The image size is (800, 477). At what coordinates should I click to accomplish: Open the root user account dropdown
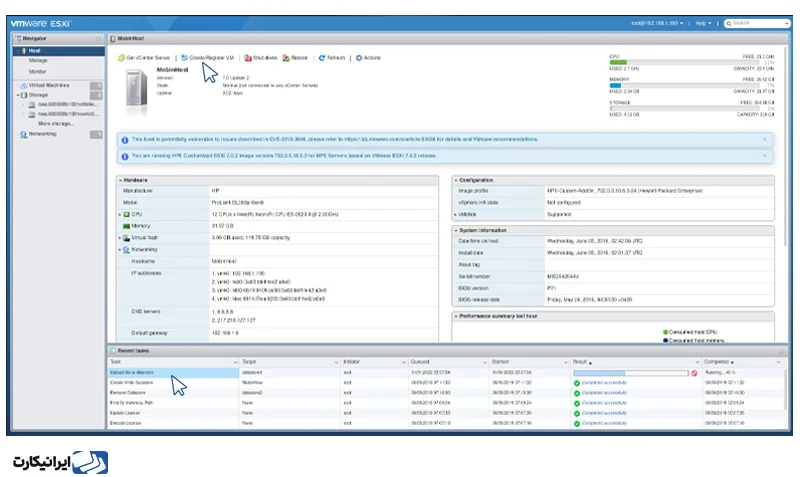click(x=657, y=23)
